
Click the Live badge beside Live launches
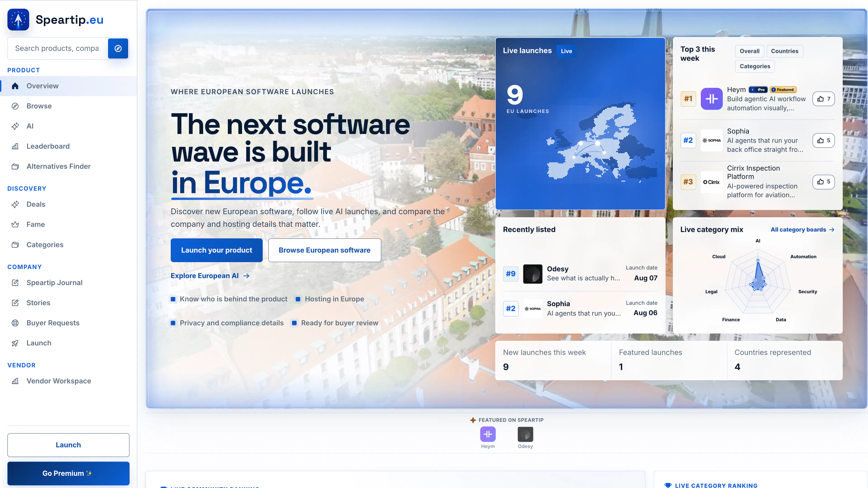tap(566, 51)
